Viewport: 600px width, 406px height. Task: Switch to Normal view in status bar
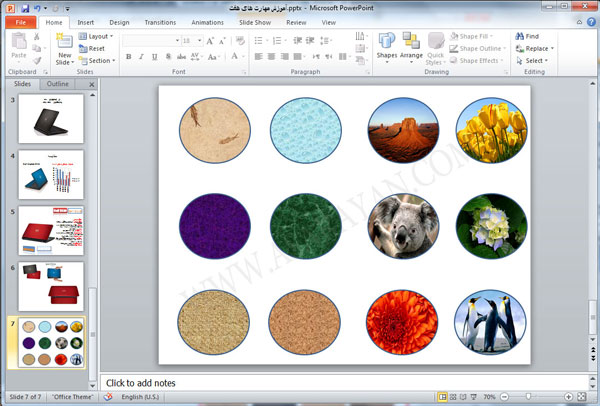442,396
